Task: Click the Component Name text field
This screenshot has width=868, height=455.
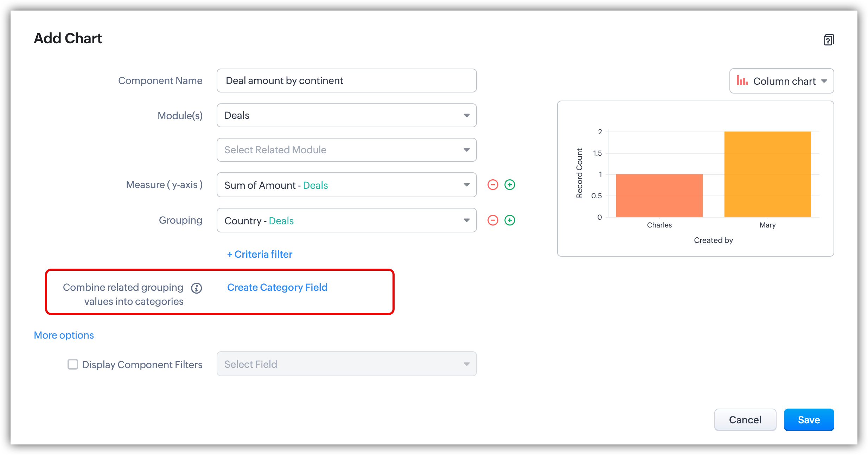Action: point(346,81)
